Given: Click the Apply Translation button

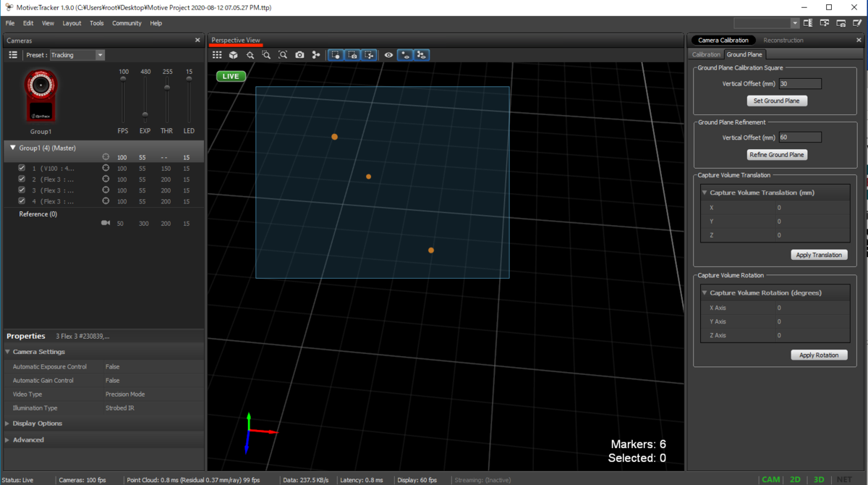Looking at the screenshot, I should [819, 255].
